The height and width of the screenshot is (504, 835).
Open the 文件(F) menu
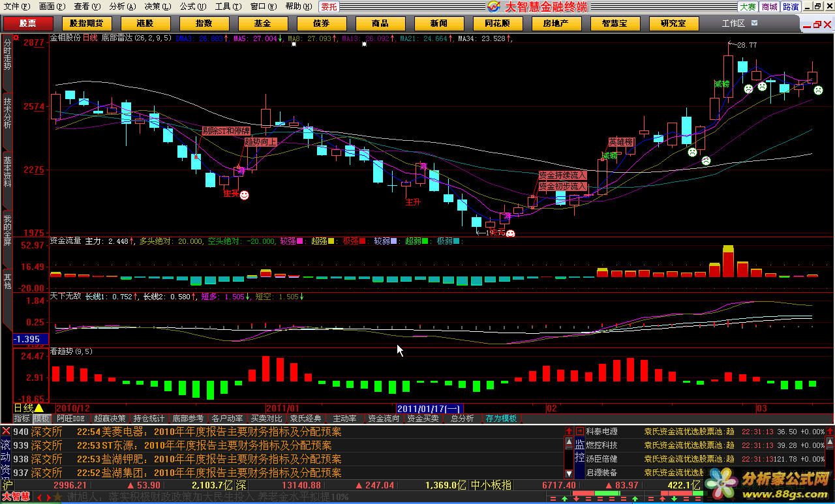17,7
